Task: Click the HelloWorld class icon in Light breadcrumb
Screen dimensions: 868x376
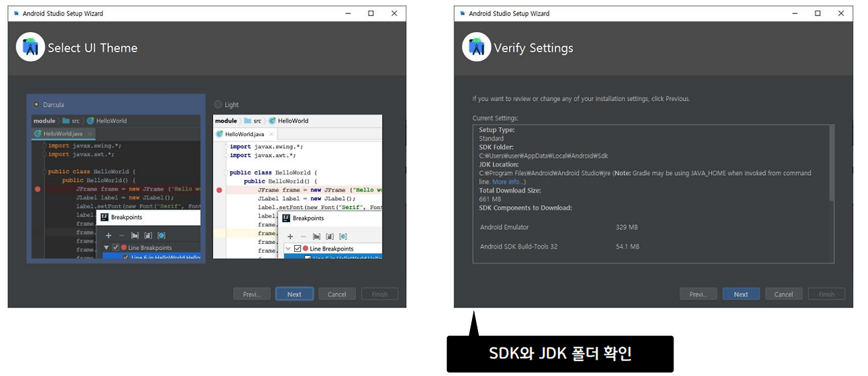Action: click(272, 121)
